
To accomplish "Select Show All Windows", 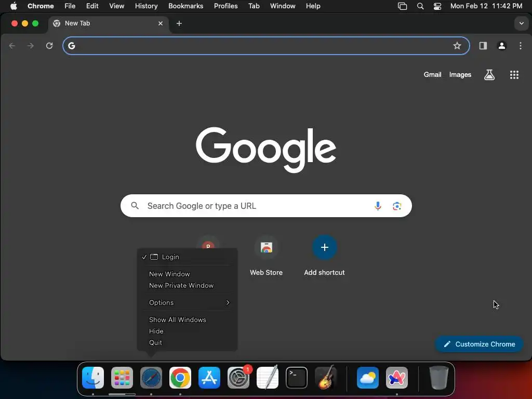I will pos(187,320).
